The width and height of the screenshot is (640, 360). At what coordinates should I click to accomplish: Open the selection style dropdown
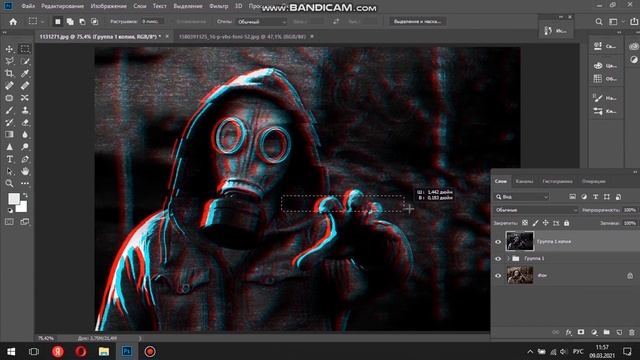[261, 22]
